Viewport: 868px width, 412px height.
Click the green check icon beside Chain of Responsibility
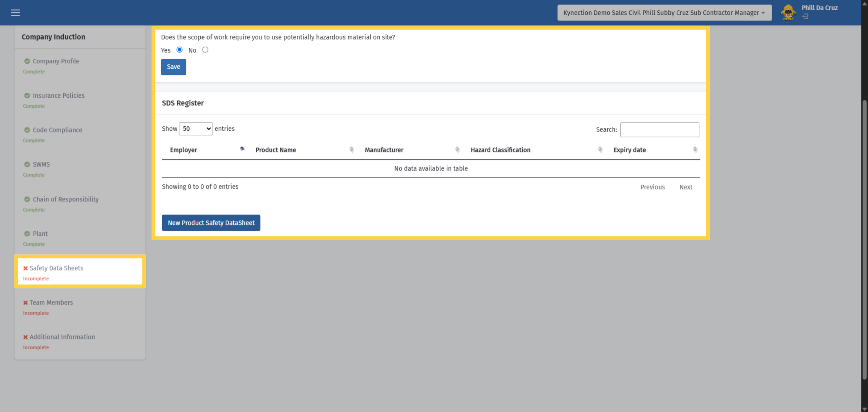(27, 199)
